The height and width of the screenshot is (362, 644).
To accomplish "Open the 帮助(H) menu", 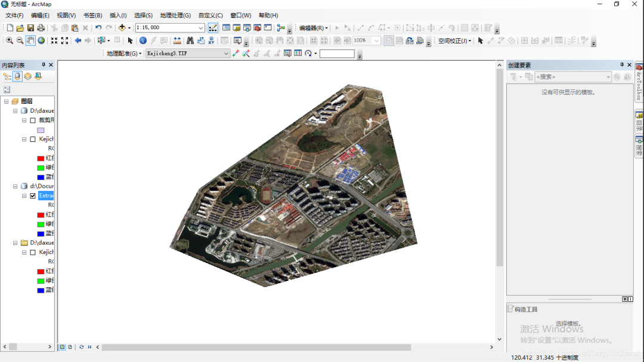I will coord(268,15).
